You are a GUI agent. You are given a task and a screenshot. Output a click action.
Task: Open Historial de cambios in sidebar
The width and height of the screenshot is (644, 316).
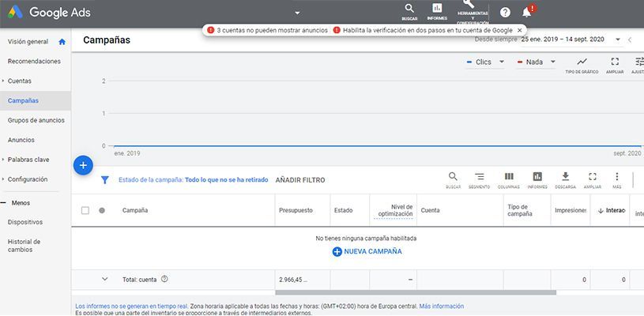click(x=24, y=246)
